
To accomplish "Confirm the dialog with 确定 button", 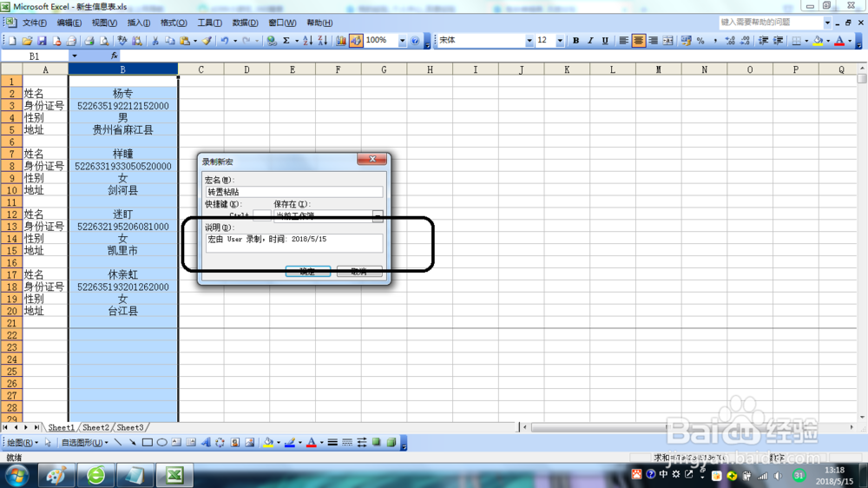I will 308,271.
